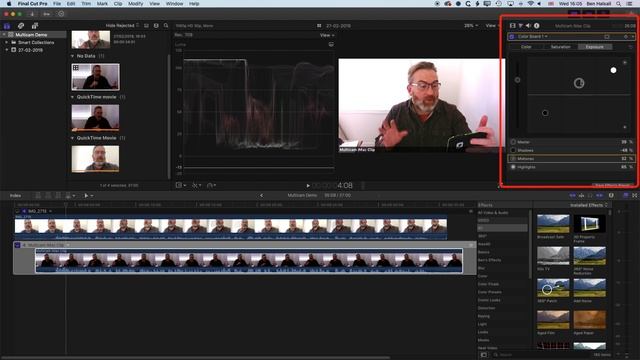The width and height of the screenshot is (640, 360).
Task: Open the Effects browser icon
Action: tap(626, 196)
